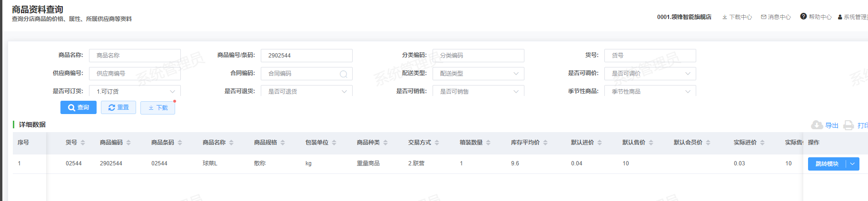Sort by 货号 column arrows

click(83, 143)
